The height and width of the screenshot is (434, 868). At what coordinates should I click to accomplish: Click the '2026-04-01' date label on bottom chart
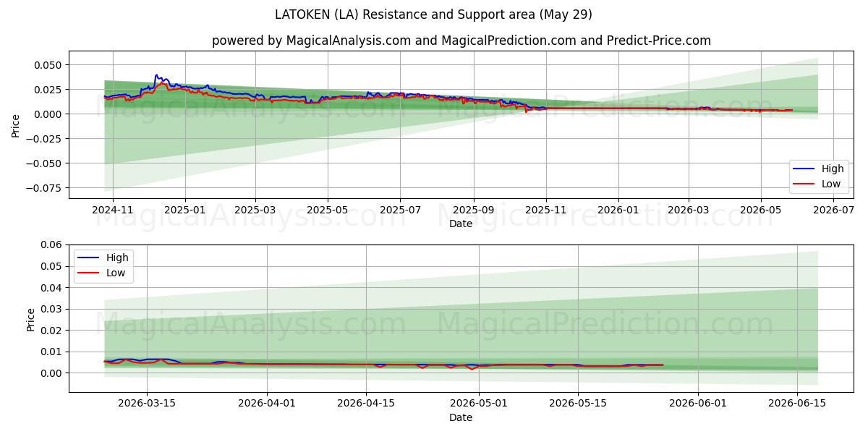pyautogui.click(x=267, y=404)
